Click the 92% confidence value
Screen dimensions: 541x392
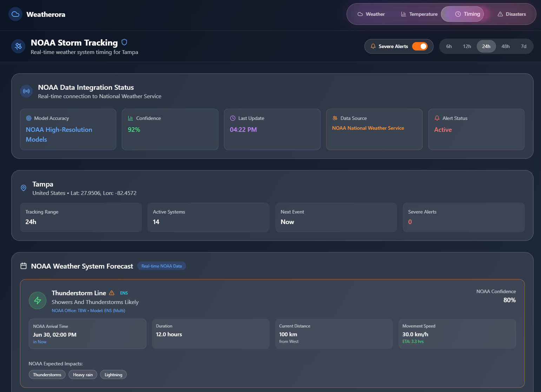tap(134, 130)
